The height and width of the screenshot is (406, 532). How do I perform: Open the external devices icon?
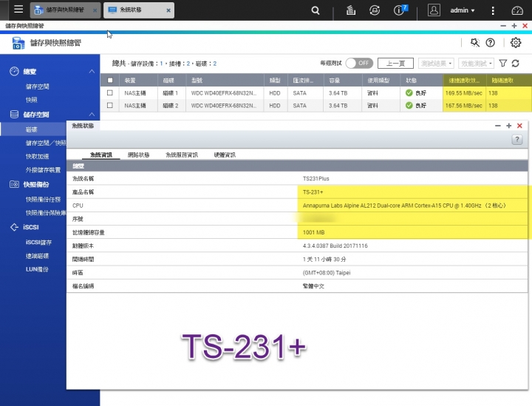375,10
